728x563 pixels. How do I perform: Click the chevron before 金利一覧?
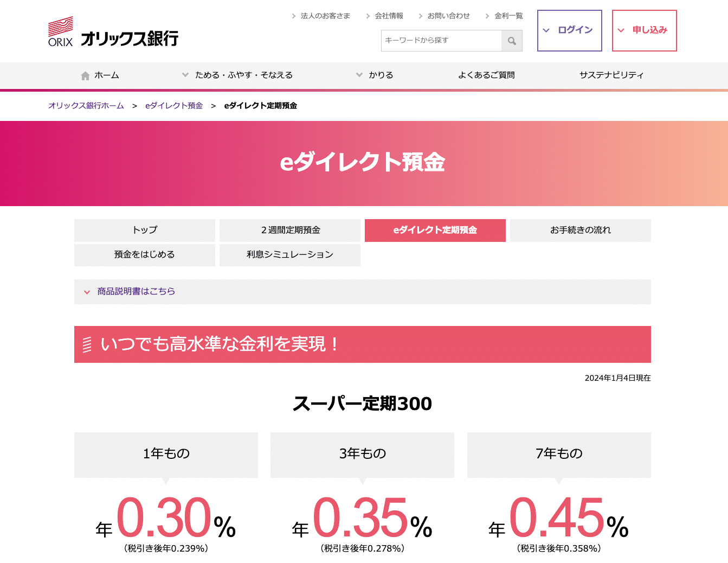pos(487,16)
